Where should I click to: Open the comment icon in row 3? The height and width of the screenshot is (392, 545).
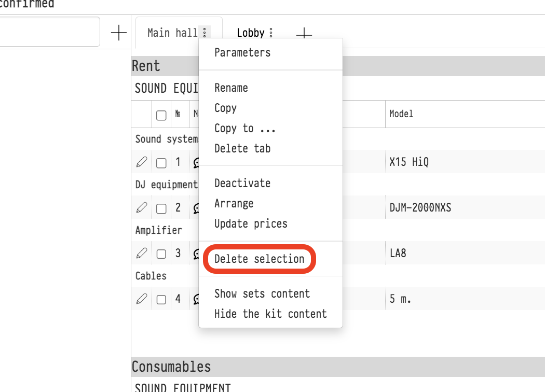[196, 254]
